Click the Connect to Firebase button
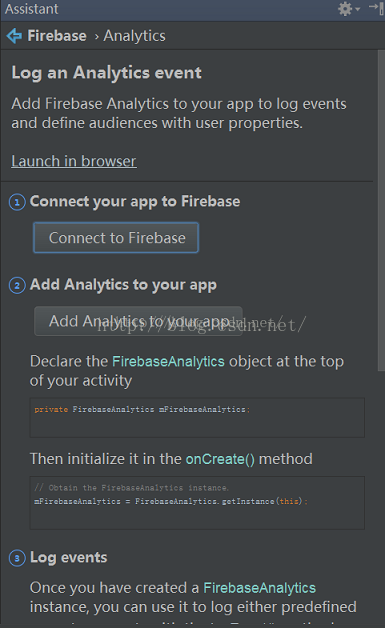Viewport: 385px width, 628px height. point(116,238)
